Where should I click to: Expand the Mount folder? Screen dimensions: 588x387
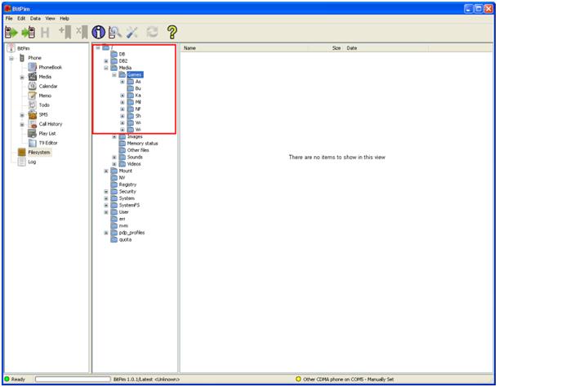click(x=106, y=171)
